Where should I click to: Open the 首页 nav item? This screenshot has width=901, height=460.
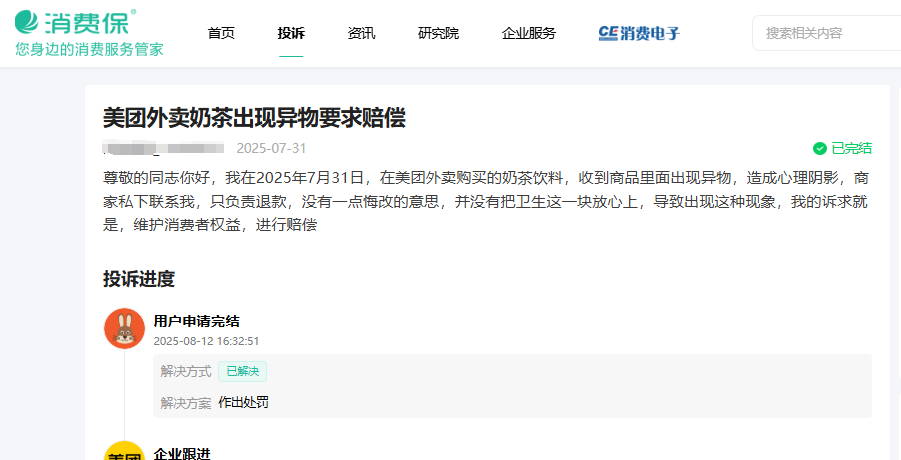pos(221,33)
